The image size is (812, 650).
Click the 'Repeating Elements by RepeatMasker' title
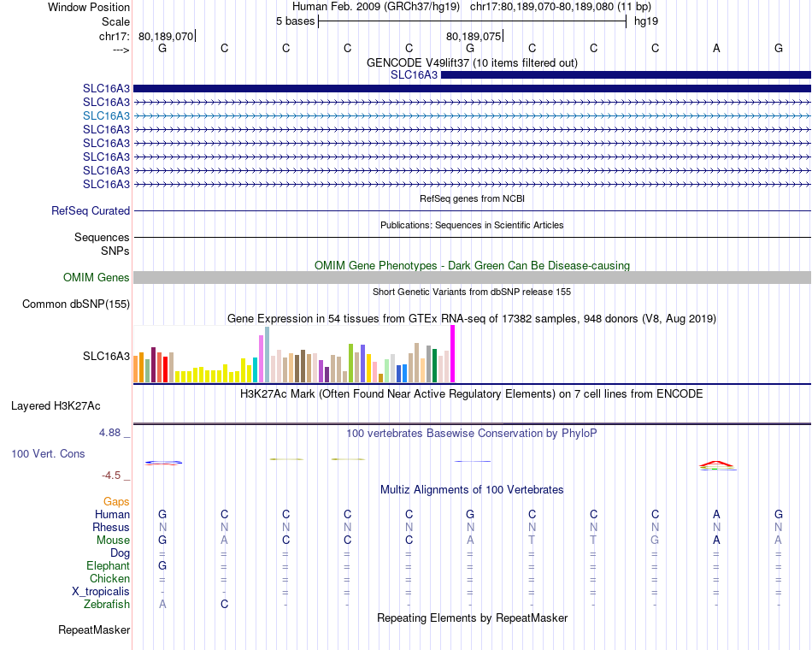click(x=472, y=617)
